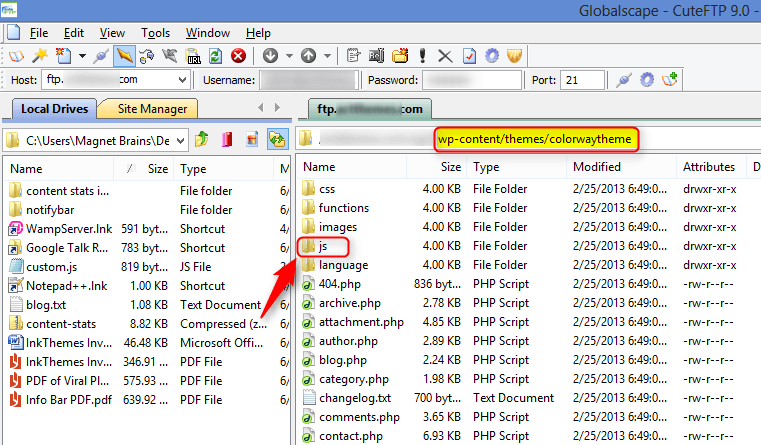This screenshot has width=761, height=445.
Task: Click the shield icon in toolbar
Action: (x=514, y=56)
